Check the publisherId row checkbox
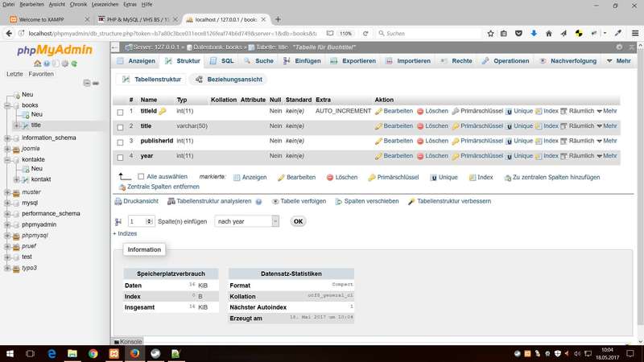Viewport: 644px width, 362px height. [x=120, y=142]
